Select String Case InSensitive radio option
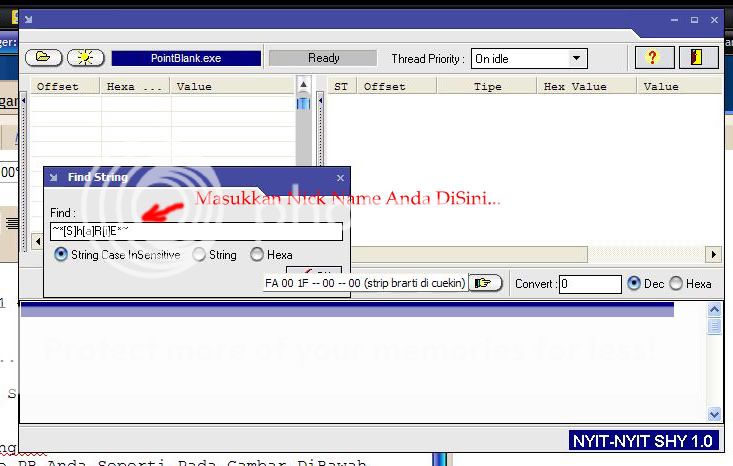The width and height of the screenshot is (733, 466). [x=62, y=255]
